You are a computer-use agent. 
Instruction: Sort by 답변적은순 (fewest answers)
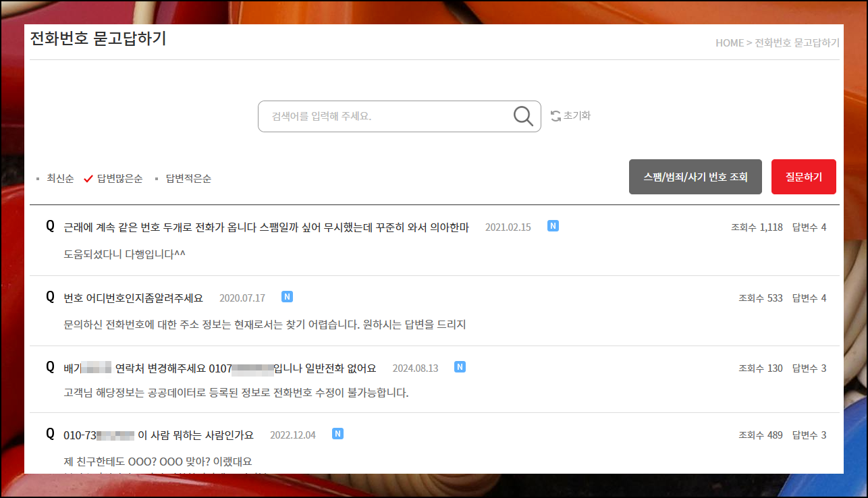(x=188, y=179)
